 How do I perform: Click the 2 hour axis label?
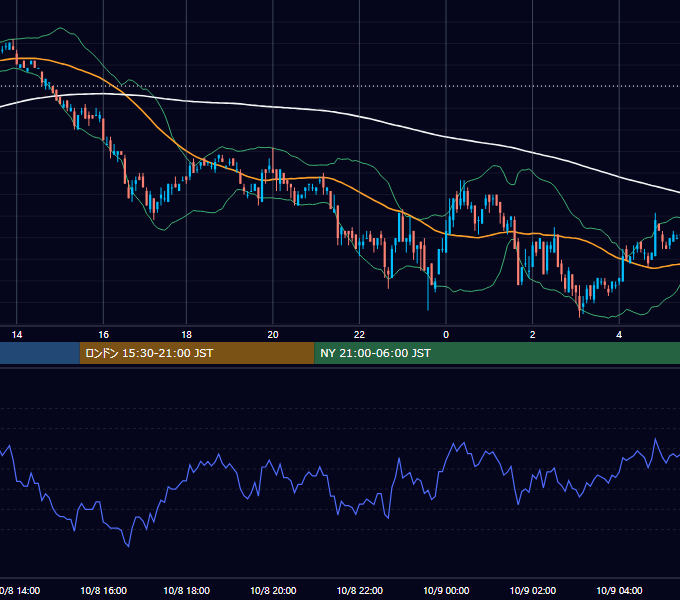[533, 335]
